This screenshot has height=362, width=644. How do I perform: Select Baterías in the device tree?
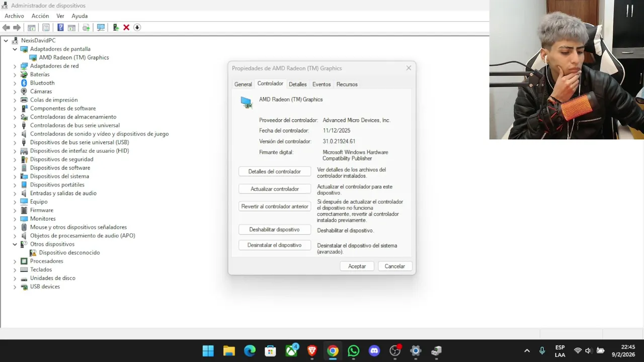tap(40, 75)
